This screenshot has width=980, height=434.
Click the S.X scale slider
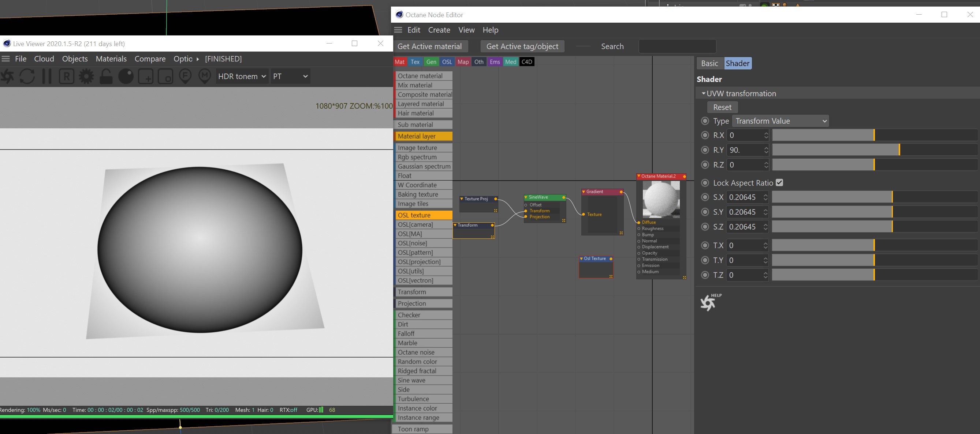coord(873,197)
